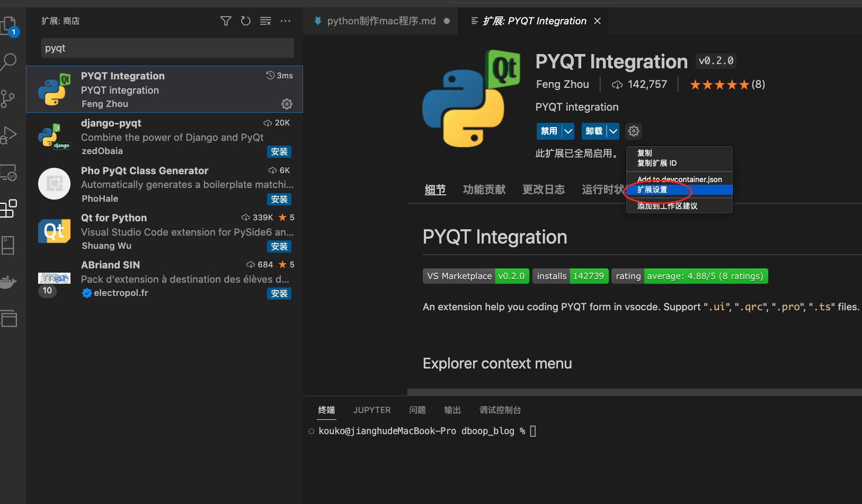This screenshot has width=862, height=504.
Task: Select the Extensions icon in the activity bar
Action: [x=10, y=209]
